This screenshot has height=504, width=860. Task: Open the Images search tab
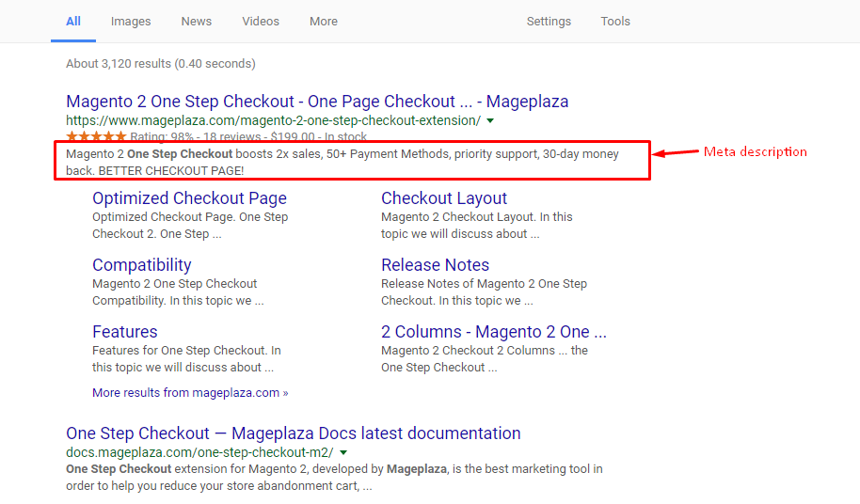coord(130,22)
